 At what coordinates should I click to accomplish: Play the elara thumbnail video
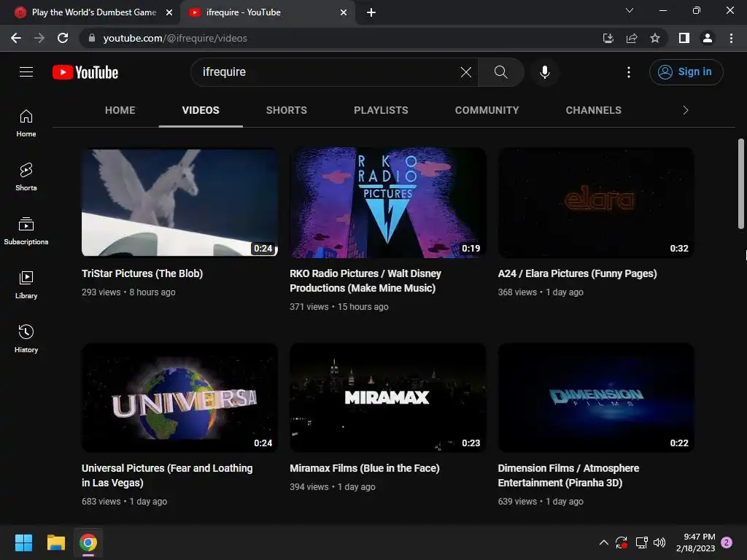(x=596, y=203)
